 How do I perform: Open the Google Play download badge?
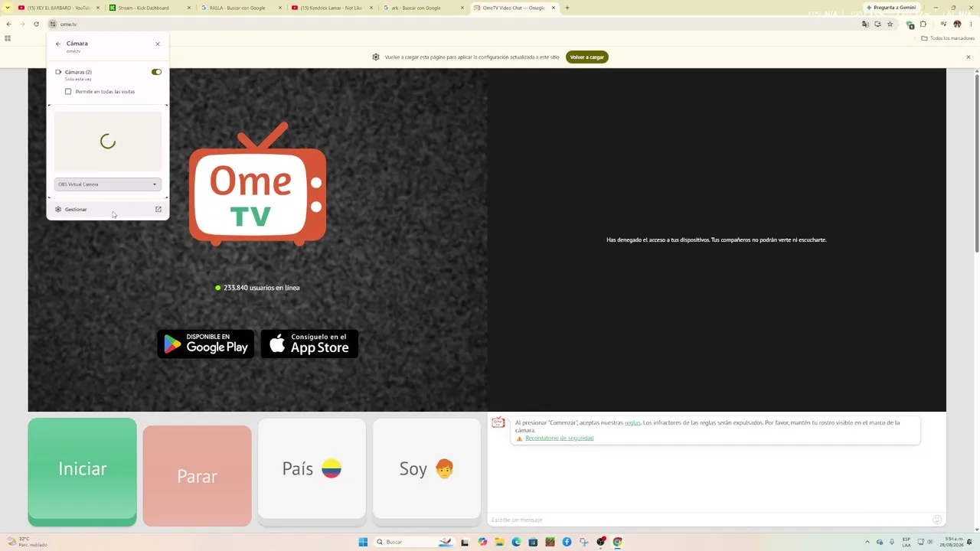click(205, 344)
